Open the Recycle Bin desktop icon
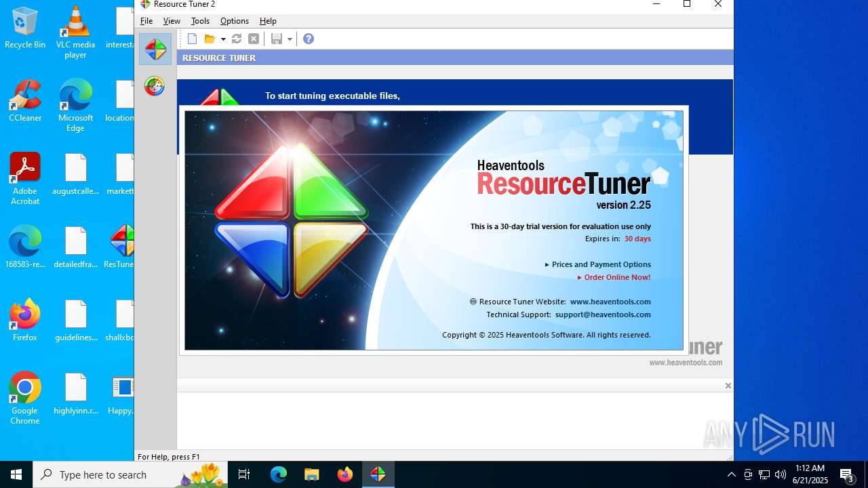The width and height of the screenshot is (868, 488). click(x=25, y=28)
